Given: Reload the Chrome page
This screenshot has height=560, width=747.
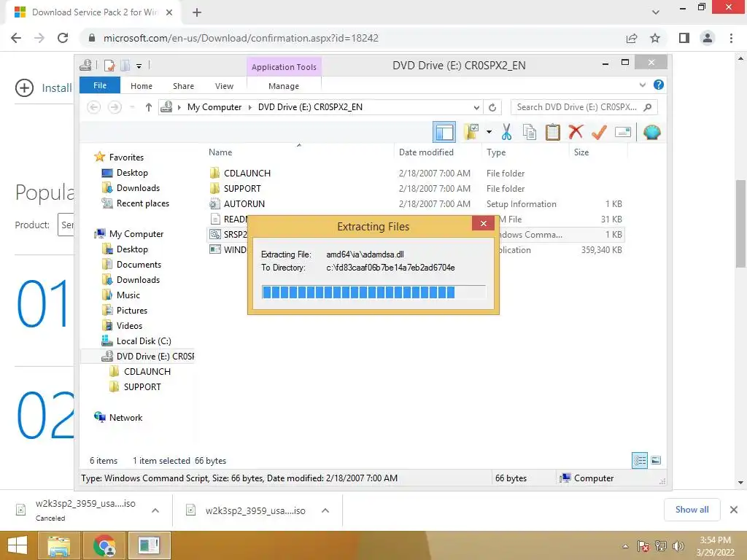Looking at the screenshot, I should [x=63, y=38].
